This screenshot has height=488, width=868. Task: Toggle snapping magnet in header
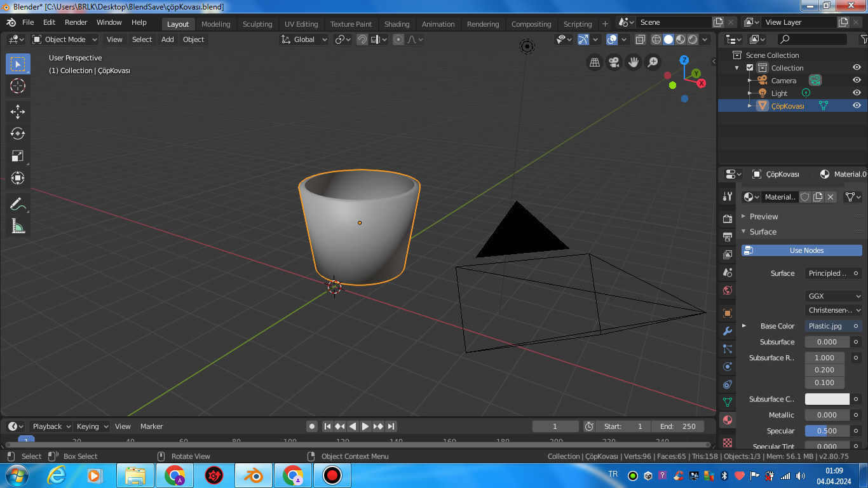pos(362,39)
